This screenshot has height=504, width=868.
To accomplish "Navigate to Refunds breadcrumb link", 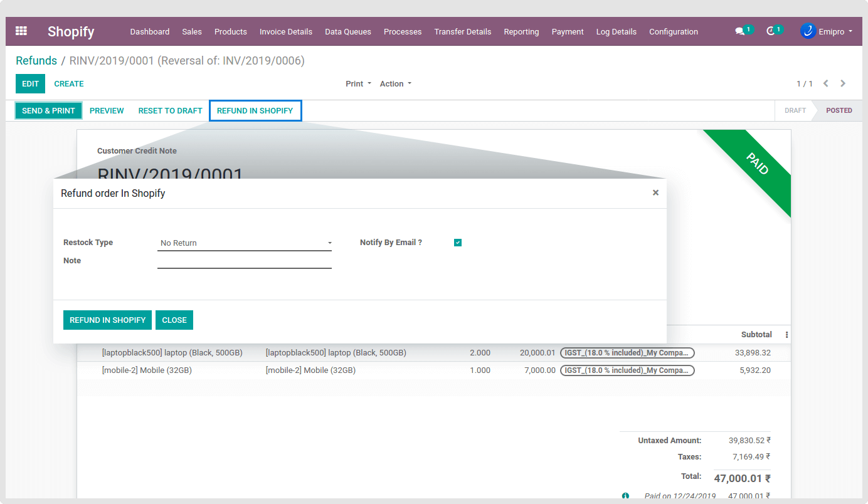I will coord(36,61).
